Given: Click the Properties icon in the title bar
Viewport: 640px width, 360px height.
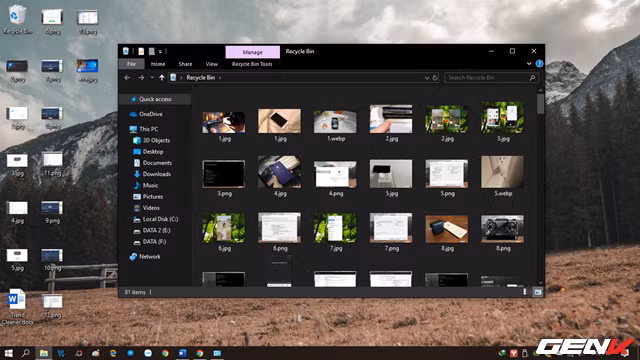Looking at the screenshot, I should pos(141,51).
